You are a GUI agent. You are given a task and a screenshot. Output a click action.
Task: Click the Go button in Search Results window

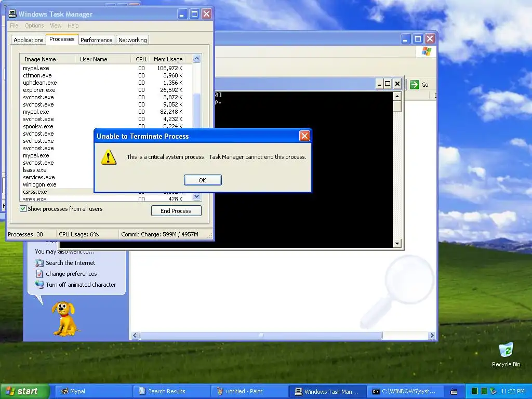[419, 85]
